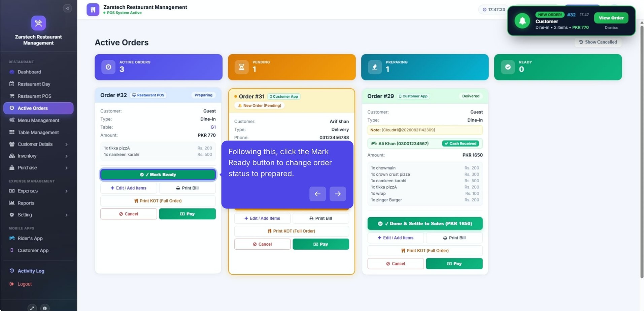Click the Pending hourglass icon

tap(241, 67)
